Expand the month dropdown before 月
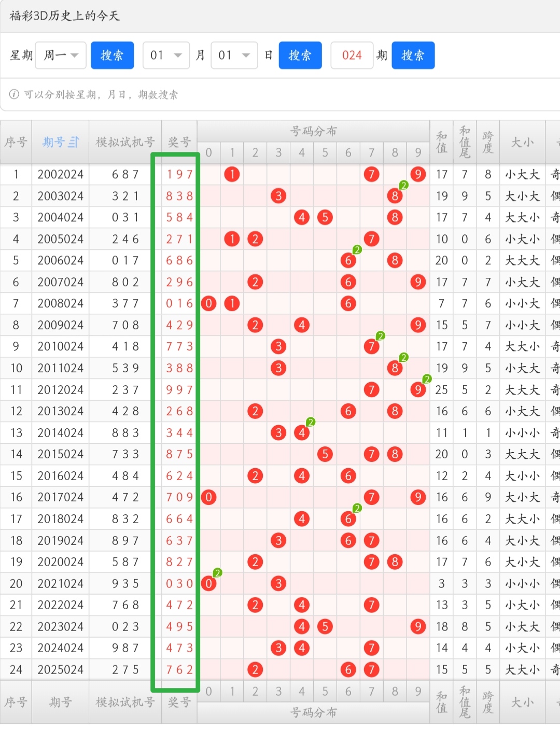 tap(166, 55)
